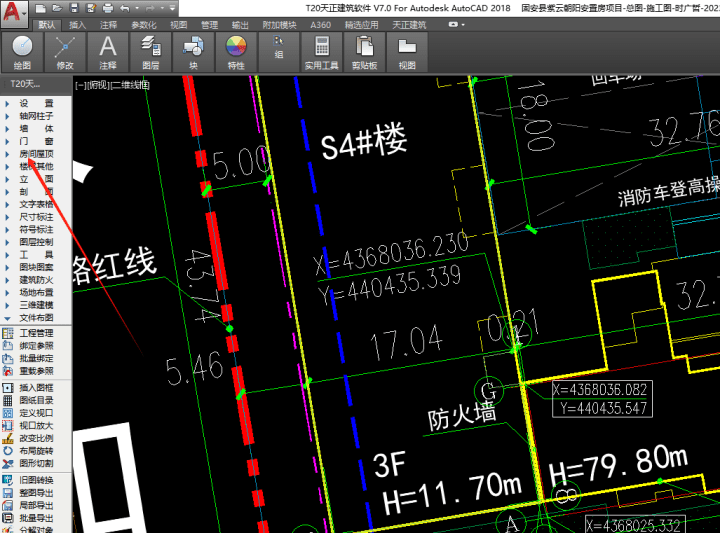This screenshot has height=533, width=720.
Task: Open the 剪贴板 (Clipboard) ribbon panel
Action: tap(364, 52)
